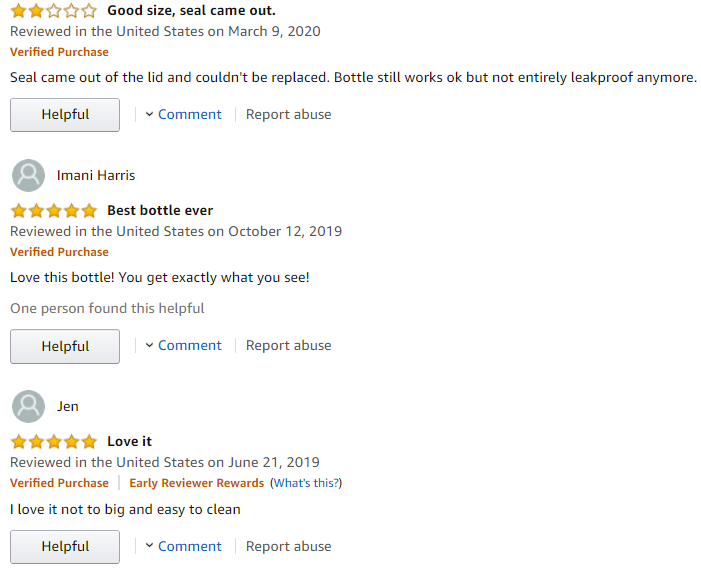Open Imani Harris reviewer profile name
This screenshot has height=577, width=701.
96,175
